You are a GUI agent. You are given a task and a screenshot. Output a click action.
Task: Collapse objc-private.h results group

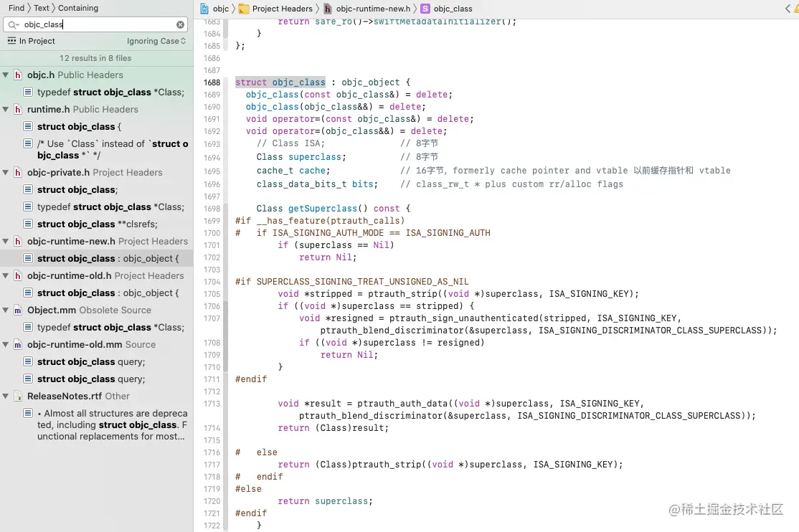click(x=6, y=172)
